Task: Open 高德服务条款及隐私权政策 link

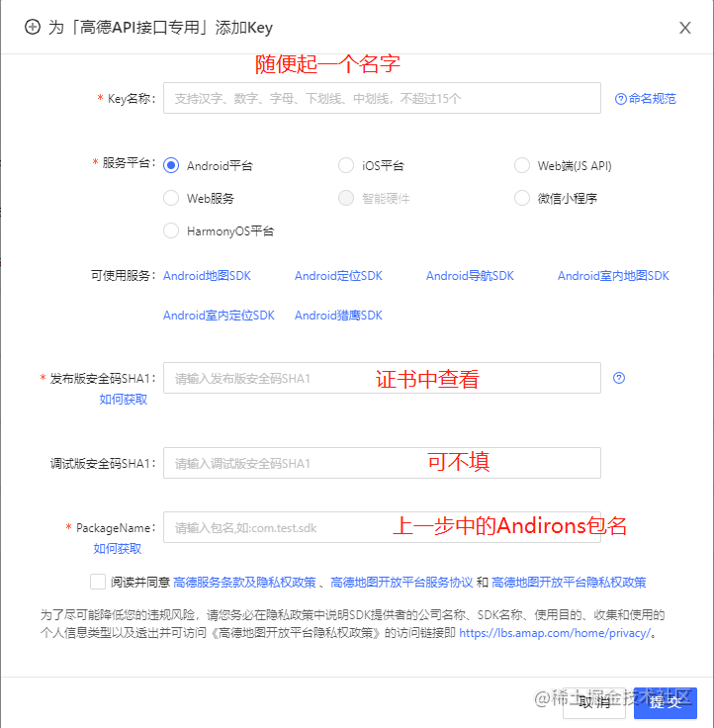Action: [244, 583]
